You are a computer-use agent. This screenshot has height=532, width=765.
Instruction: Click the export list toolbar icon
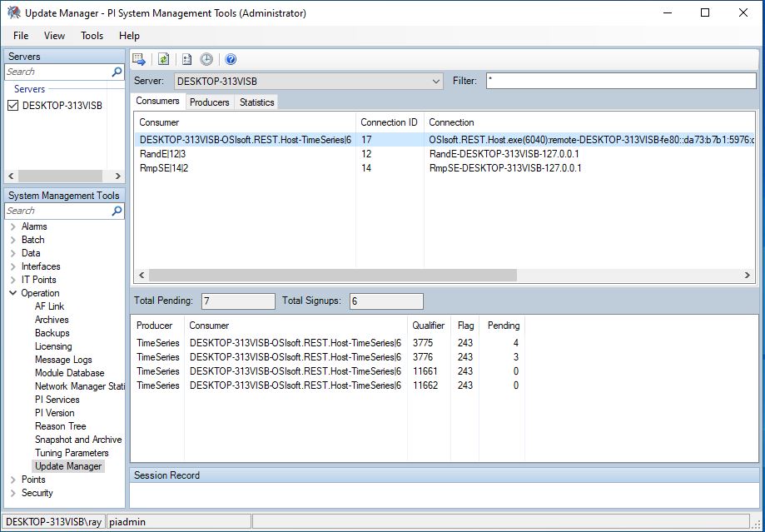click(x=140, y=59)
